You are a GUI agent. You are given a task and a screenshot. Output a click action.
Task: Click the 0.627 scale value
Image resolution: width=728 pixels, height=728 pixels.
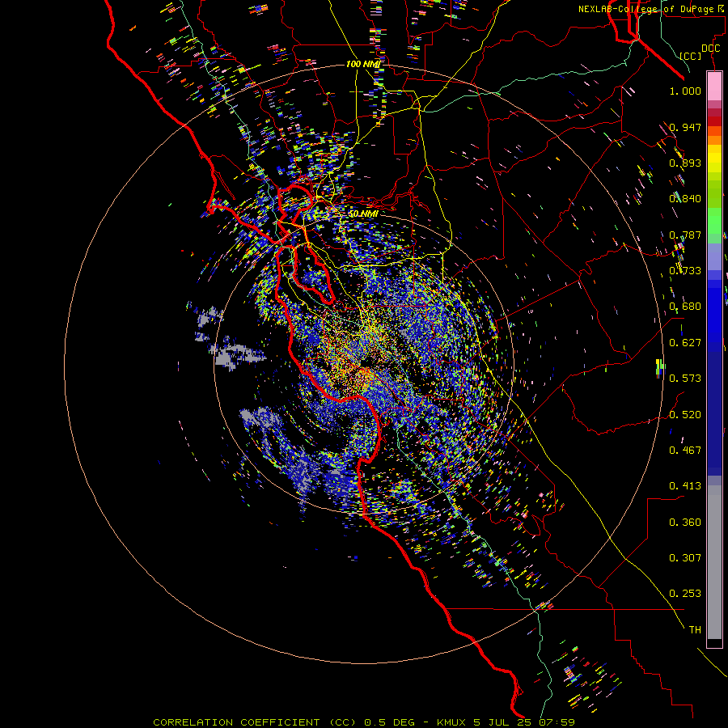685,343
